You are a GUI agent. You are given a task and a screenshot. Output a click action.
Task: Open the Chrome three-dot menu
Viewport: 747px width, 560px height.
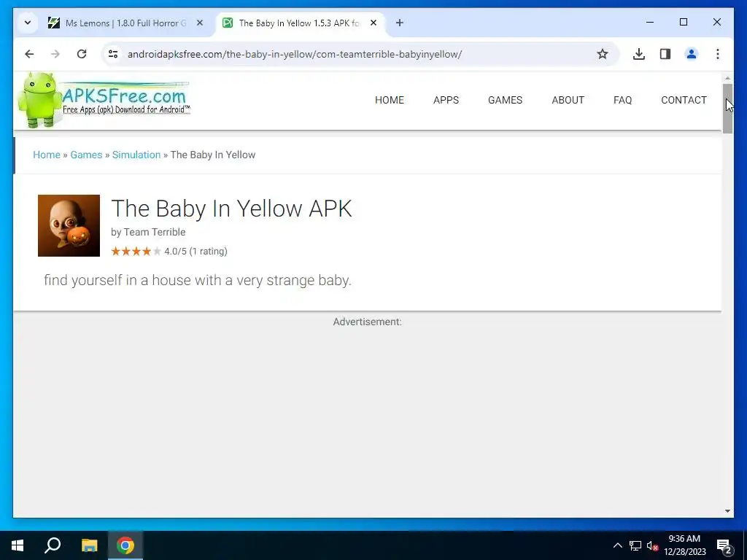point(718,54)
